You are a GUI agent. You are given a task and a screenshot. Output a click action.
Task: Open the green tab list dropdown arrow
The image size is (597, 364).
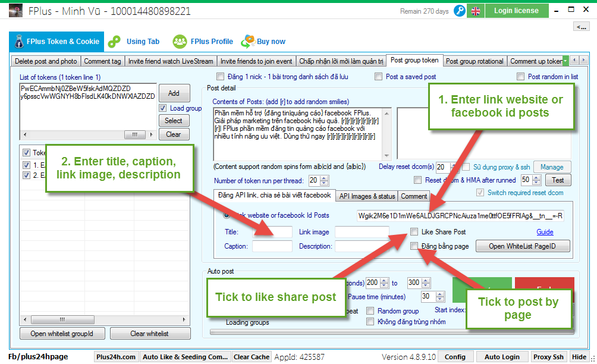565,61
